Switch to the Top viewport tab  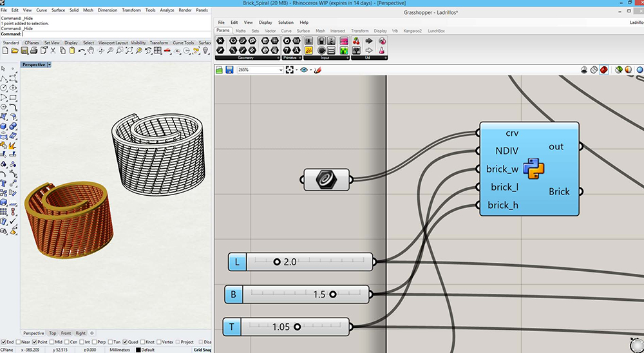pyautogui.click(x=53, y=333)
